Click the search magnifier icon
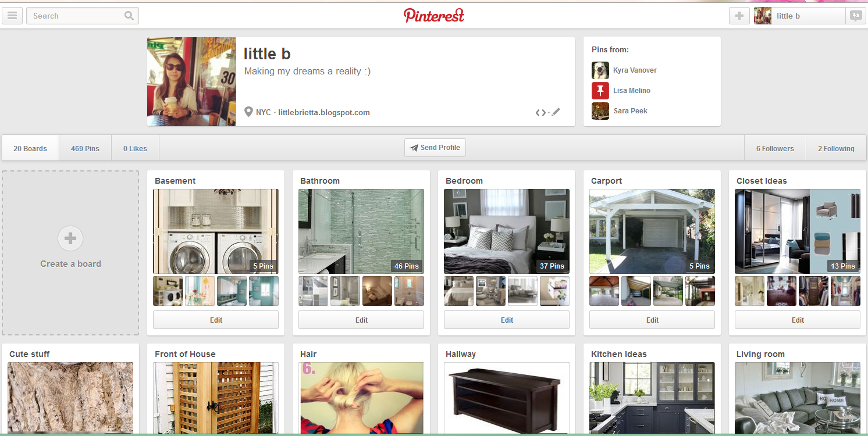The height and width of the screenshot is (436, 868). [x=129, y=16]
